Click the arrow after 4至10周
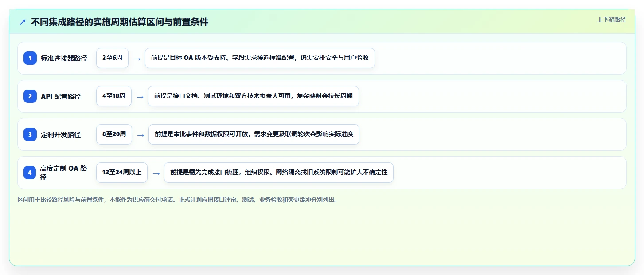This screenshot has height=275, width=644. (140, 97)
